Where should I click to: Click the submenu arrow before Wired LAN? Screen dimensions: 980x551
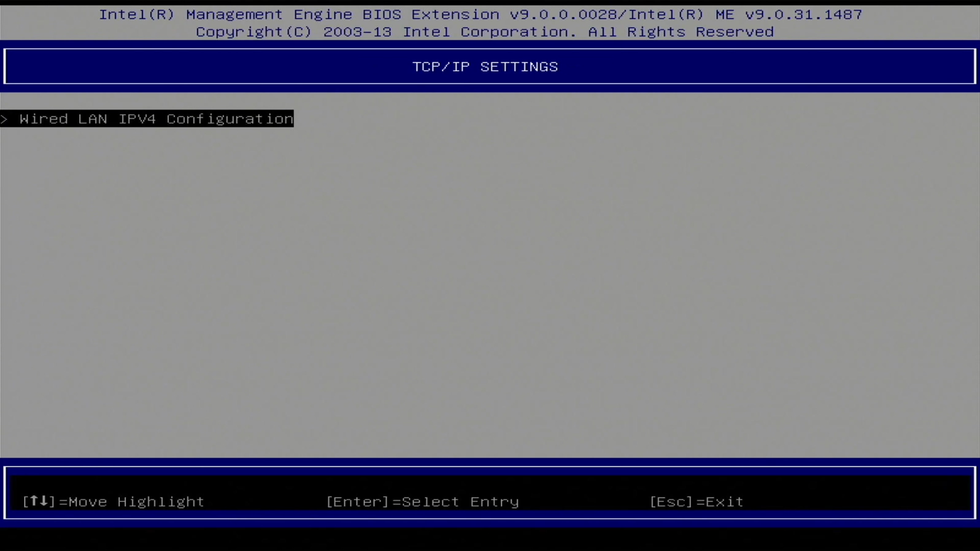[x=4, y=119]
